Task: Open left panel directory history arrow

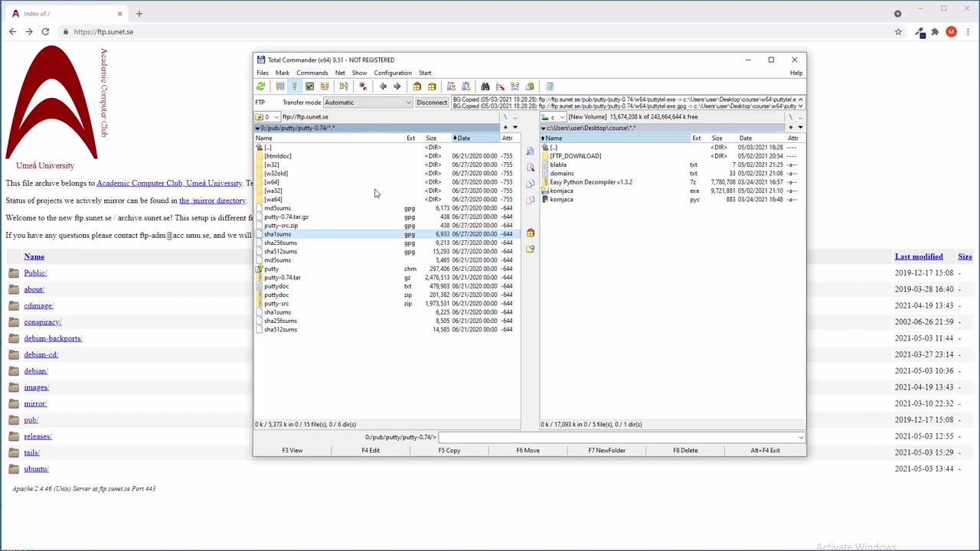Action: [514, 127]
